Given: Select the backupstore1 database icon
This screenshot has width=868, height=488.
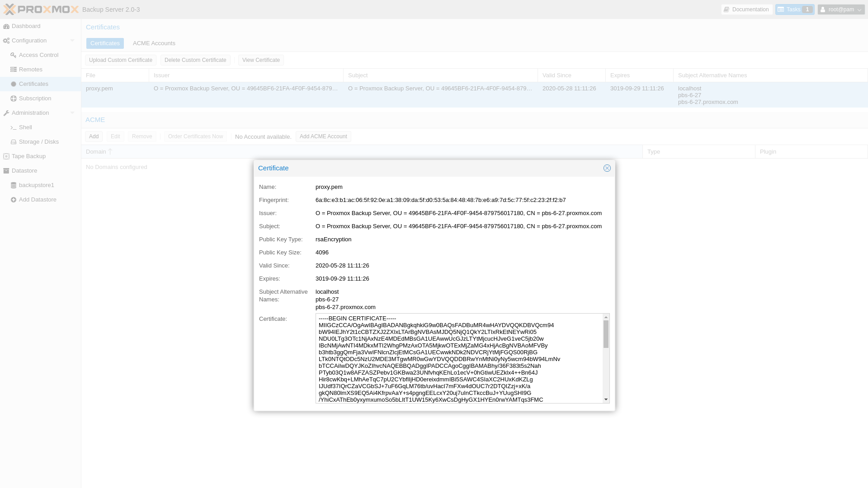Looking at the screenshot, I should tap(14, 185).
